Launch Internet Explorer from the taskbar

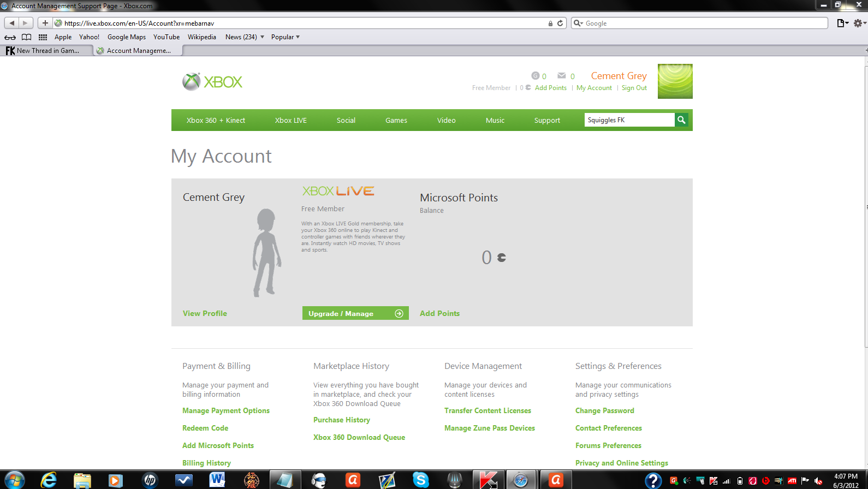(x=49, y=480)
